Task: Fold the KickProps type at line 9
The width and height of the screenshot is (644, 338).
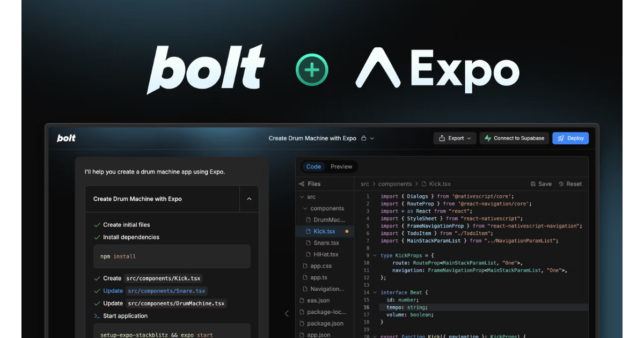Action: click(x=375, y=255)
